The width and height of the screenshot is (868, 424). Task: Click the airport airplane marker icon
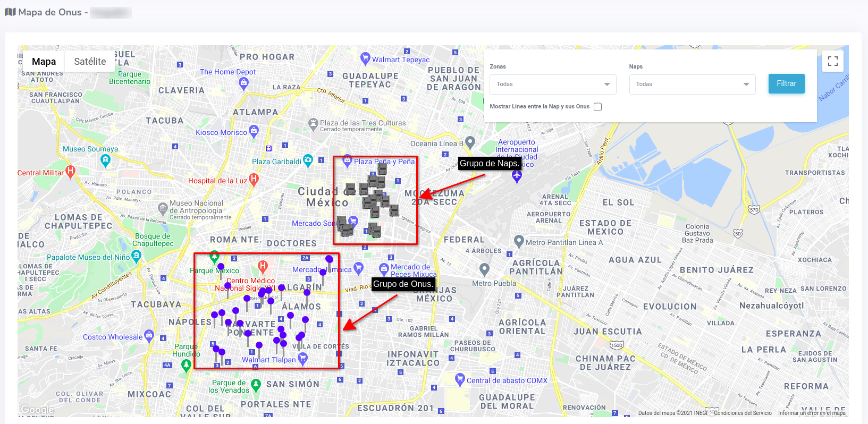point(517,176)
